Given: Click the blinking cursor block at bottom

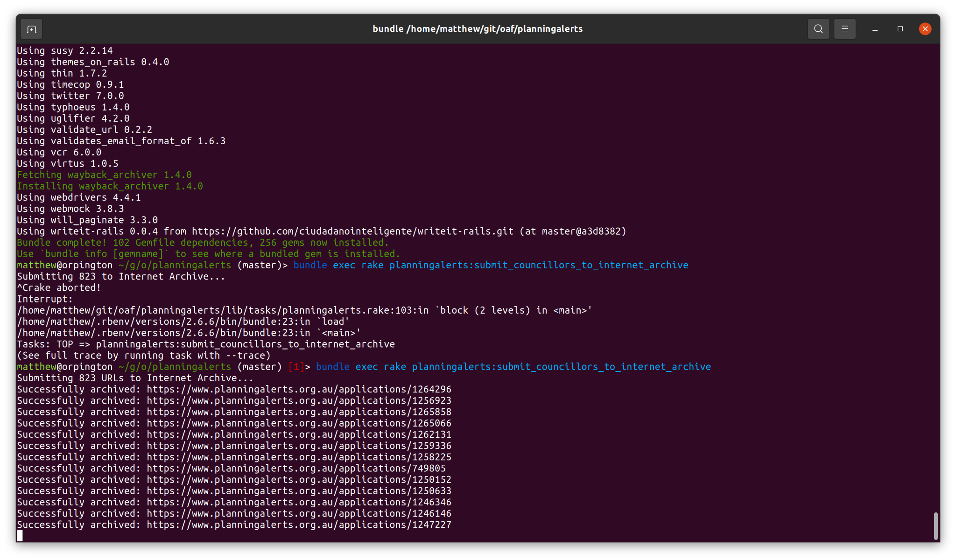Looking at the screenshot, I should point(20,536).
